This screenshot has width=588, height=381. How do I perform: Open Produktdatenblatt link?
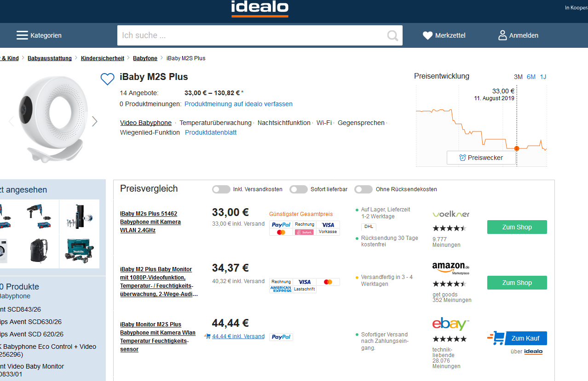click(x=211, y=132)
